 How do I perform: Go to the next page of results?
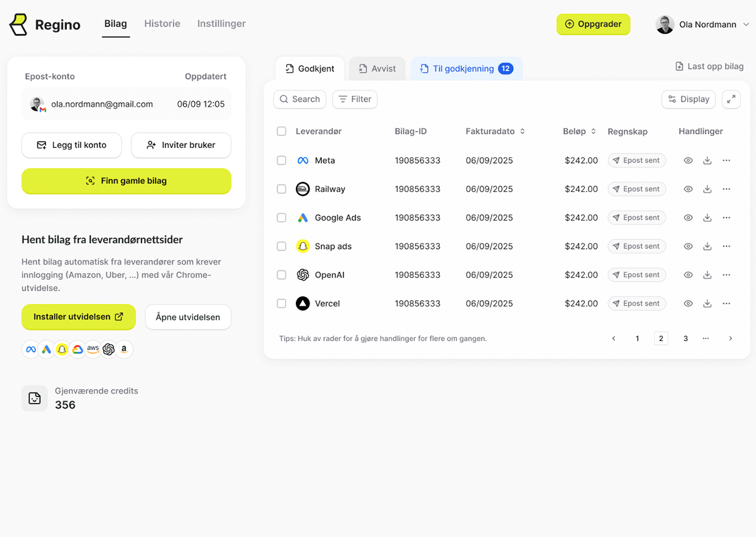point(730,339)
